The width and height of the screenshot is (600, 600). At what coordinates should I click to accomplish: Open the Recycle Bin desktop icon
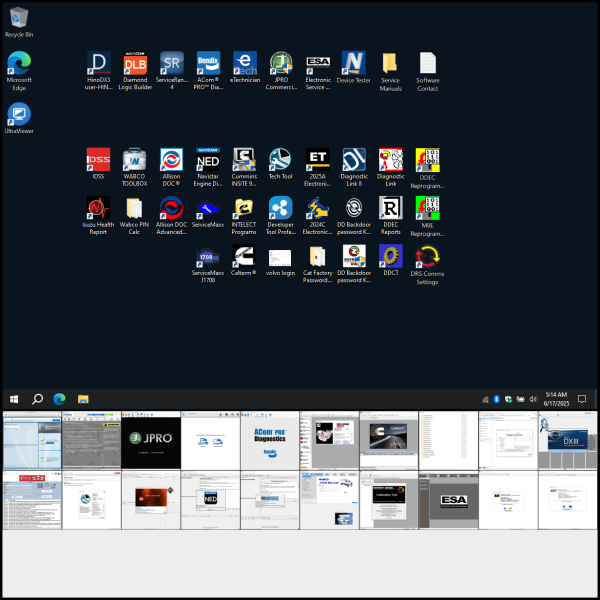click(x=19, y=23)
